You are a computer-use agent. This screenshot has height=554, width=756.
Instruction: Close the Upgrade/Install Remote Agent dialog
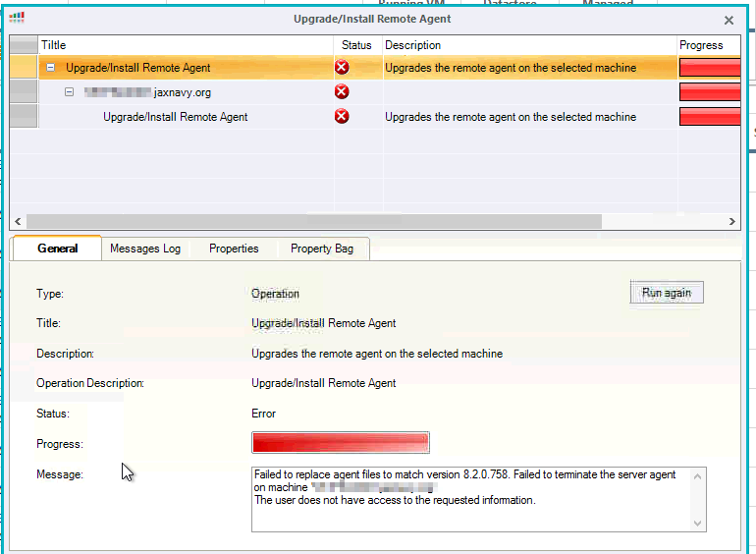[729, 21]
